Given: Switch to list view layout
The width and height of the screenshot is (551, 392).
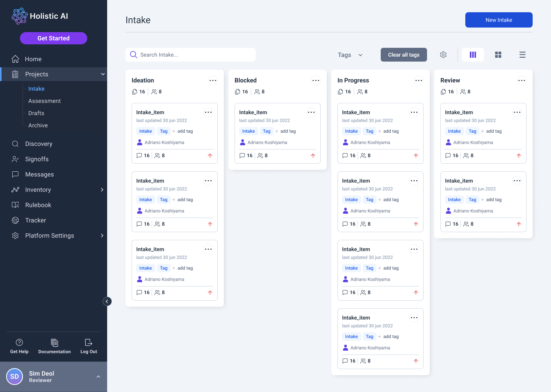Looking at the screenshot, I should pos(522,55).
